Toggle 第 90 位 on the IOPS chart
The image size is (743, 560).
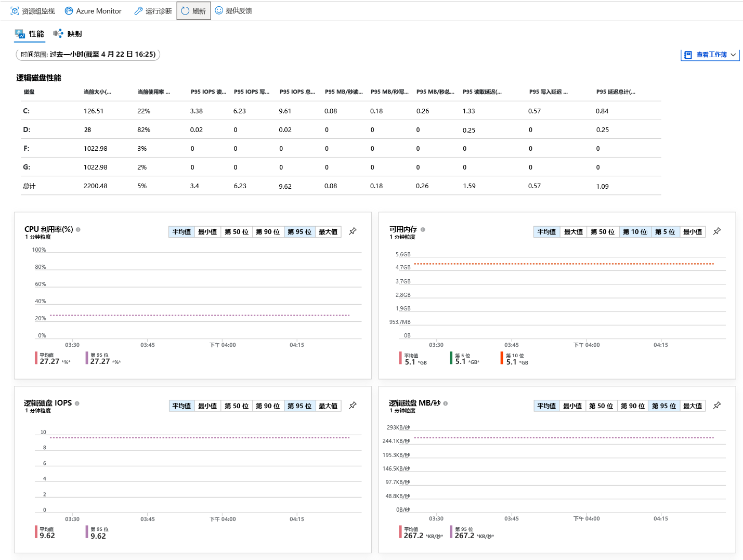[268, 406]
